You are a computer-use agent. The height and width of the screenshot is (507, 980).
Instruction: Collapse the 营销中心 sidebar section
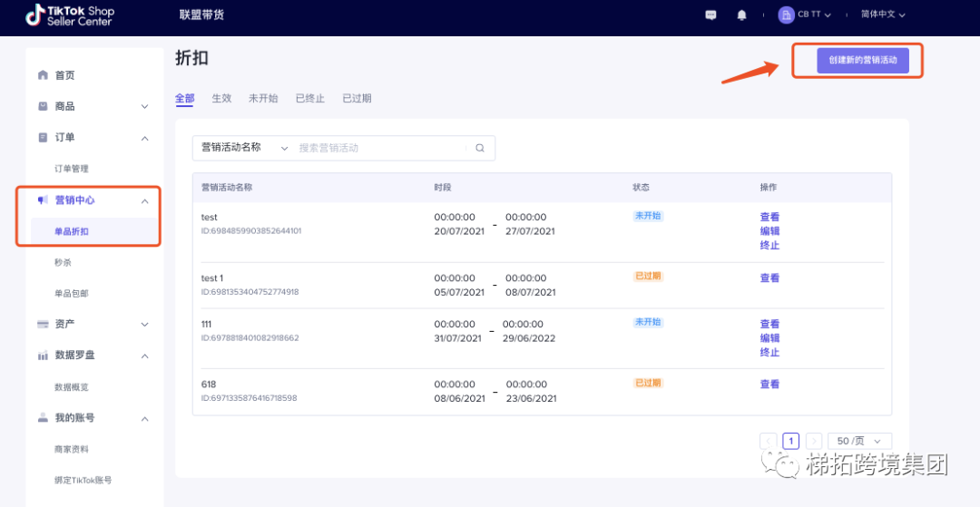(x=144, y=200)
